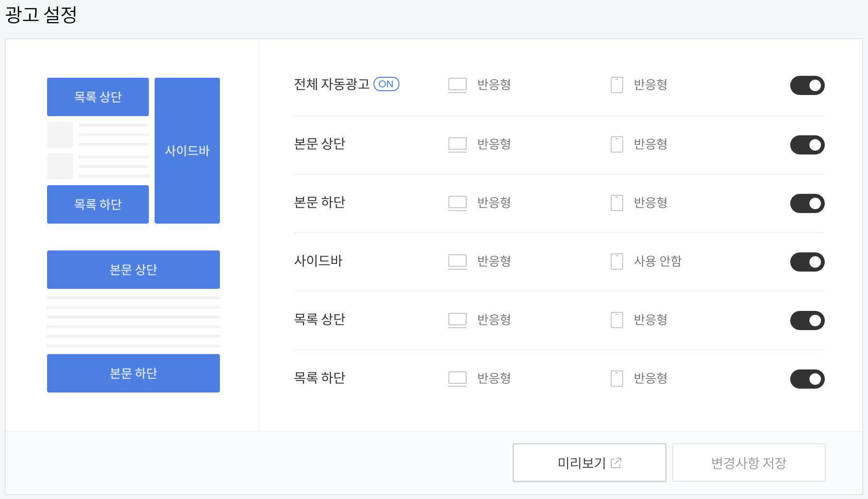The height and width of the screenshot is (499, 868).
Task: Click the 변경사항 저장 button
Action: pyautogui.click(x=749, y=463)
